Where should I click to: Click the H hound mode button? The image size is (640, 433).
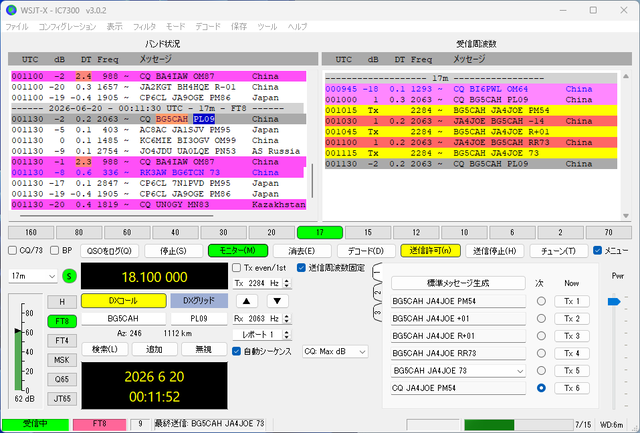[x=62, y=302]
